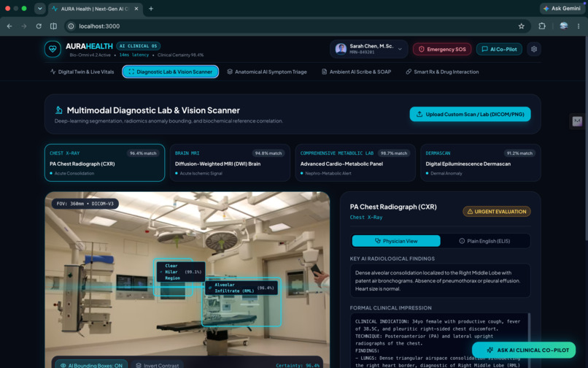Click the AI CLINICAL OS badge
Screen dimensions: 588x368
[x=139, y=46]
